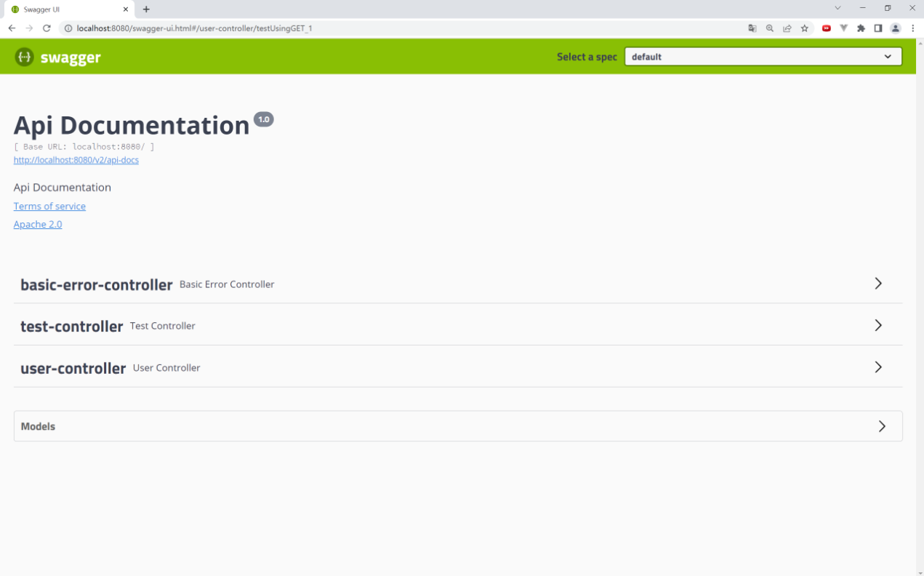Toggle the browser side panel icon
This screenshot has width=924, height=576.
pos(878,28)
